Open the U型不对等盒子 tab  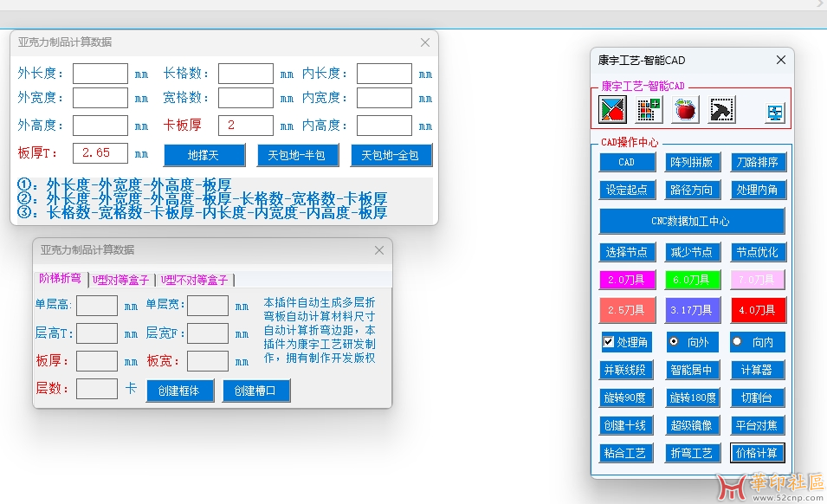coord(195,280)
